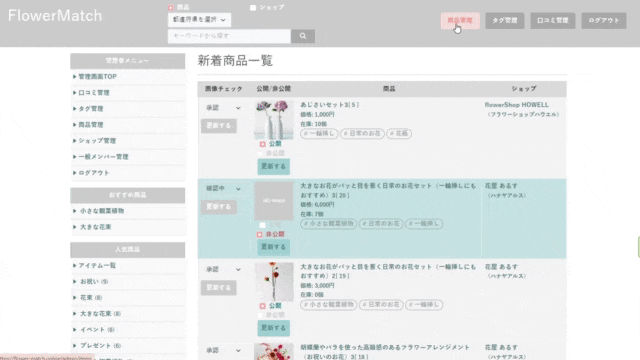Image resolution: width=640 pixels, height=360 pixels.
Task: Click #小さな観葉植物 tag on product 2[19]
Action: 329,305
